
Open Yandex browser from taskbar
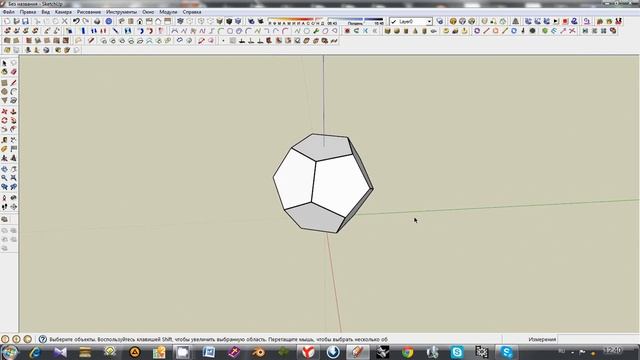(x=307, y=352)
